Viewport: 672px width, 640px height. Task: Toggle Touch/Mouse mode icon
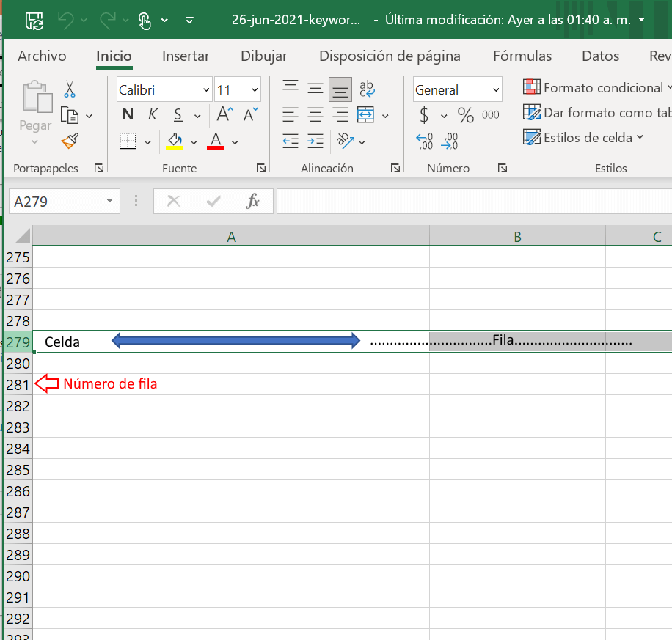(x=145, y=20)
